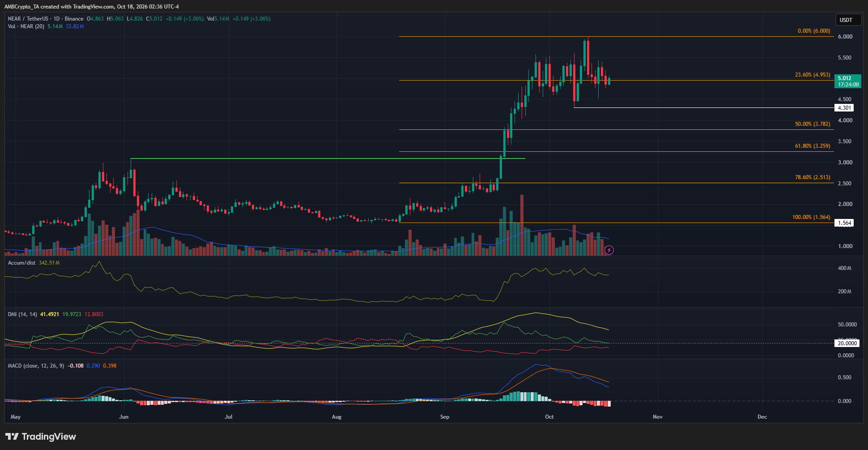Click the 23.60% (4.953) Fibonacci label
The image size is (868, 450).
(x=813, y=75)
